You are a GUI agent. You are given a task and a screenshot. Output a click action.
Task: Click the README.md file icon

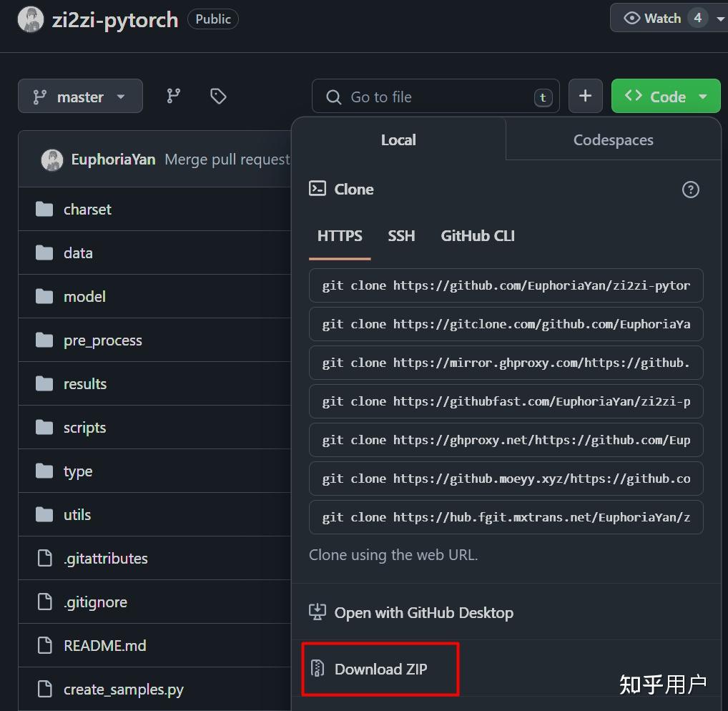43,645
